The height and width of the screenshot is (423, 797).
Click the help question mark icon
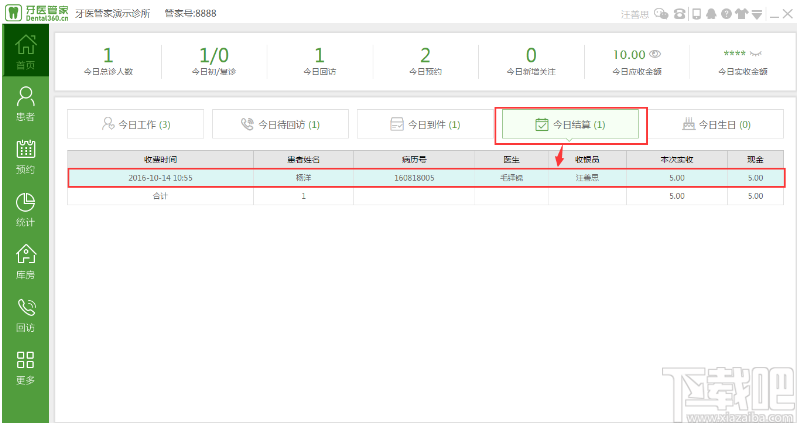point(726,14)
